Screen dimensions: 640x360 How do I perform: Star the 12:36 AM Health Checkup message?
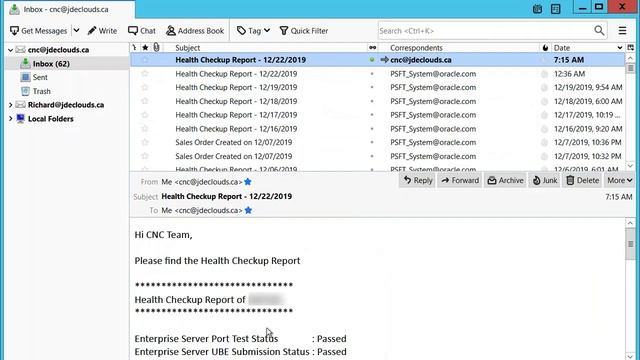pos(145,74)
